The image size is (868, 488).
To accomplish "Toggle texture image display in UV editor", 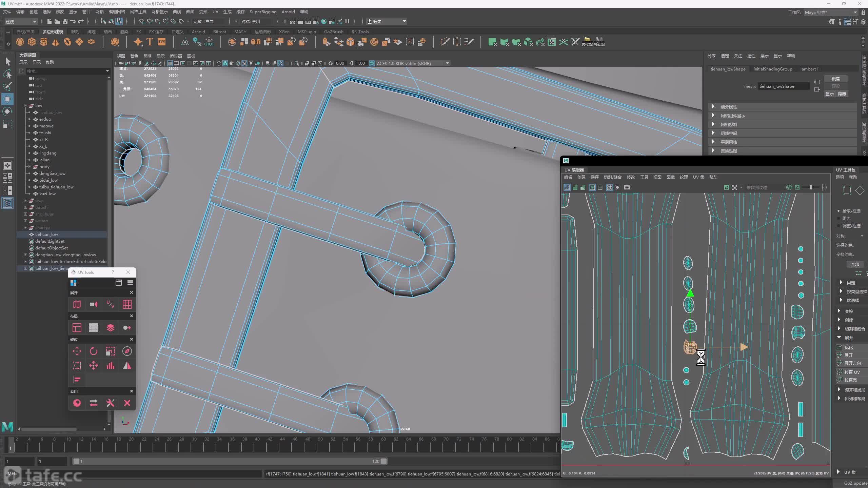I will (726, 187).
